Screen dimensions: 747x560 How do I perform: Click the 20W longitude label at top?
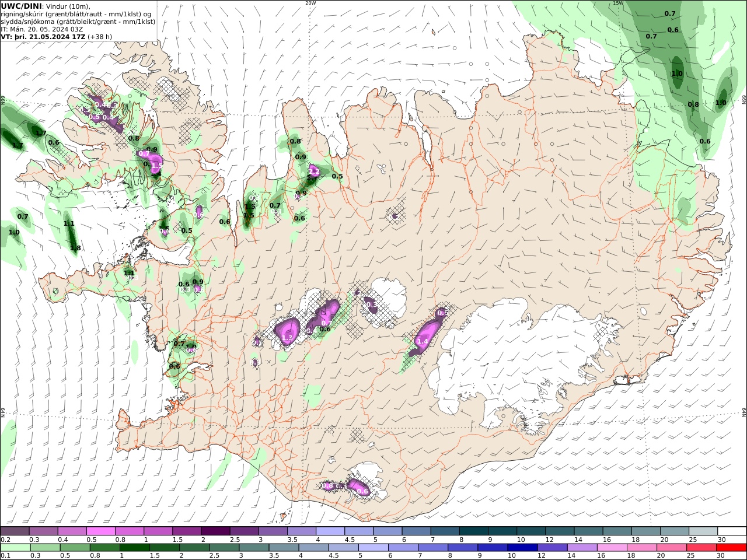pyautogui.click(x=310, y=3)
